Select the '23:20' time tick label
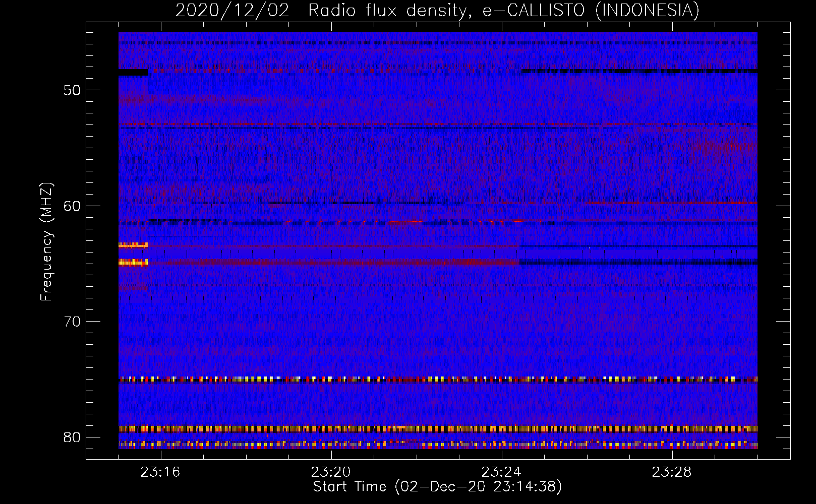Image resolution: width=816 pixels, height=504 pixels. coord(331,472)
